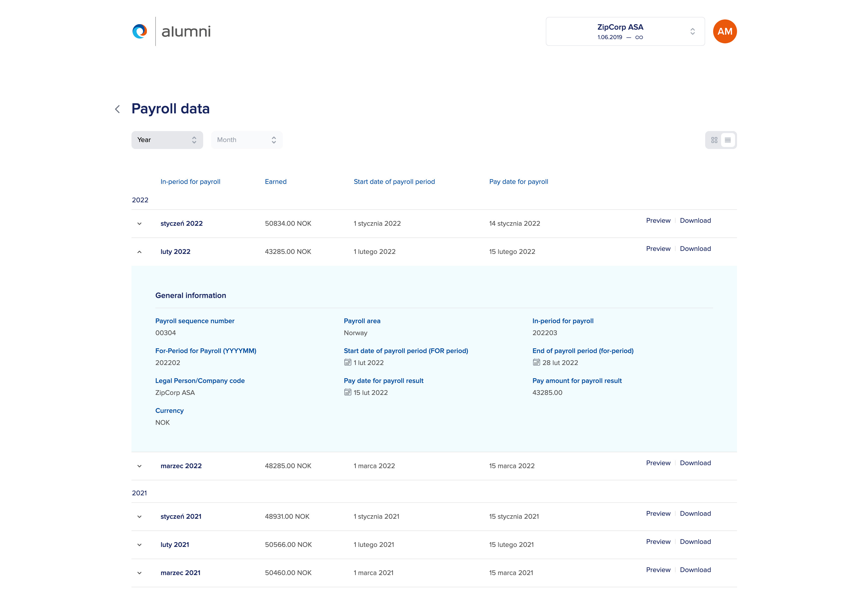This screenshot has height=590, width=868.
Task: Click the Payroll area value Norway
Action: (x=355, y=333)
